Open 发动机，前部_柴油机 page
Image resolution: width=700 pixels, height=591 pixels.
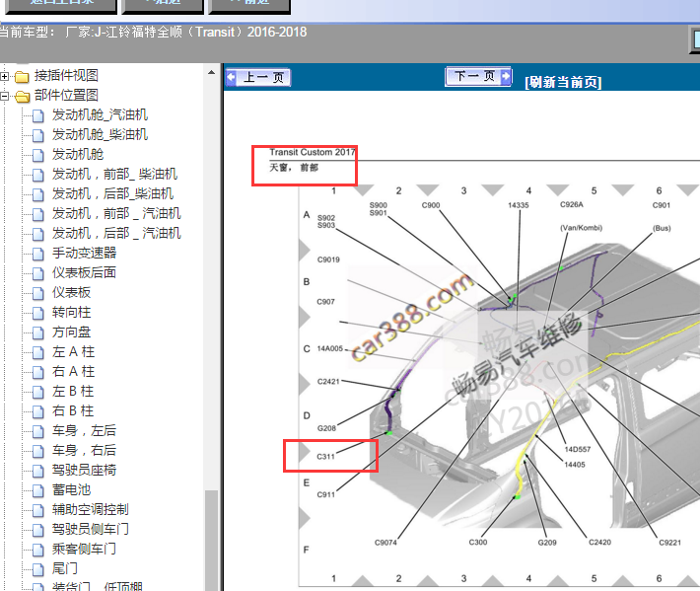(x=114, y=174)
